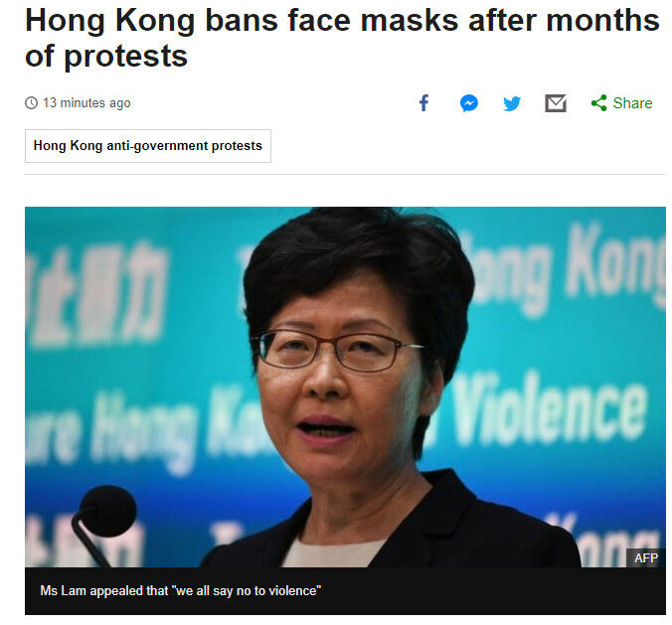672x625 pixels.
Task: Select the 'Hong Kong bans face masks' headline
Action: 342,38
